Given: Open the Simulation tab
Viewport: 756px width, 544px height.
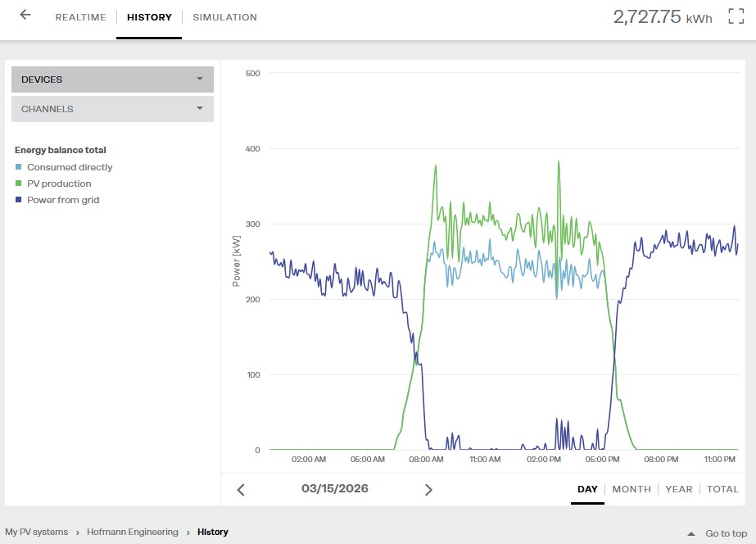Looking at the screenshot, I should [x=224, y=17].
